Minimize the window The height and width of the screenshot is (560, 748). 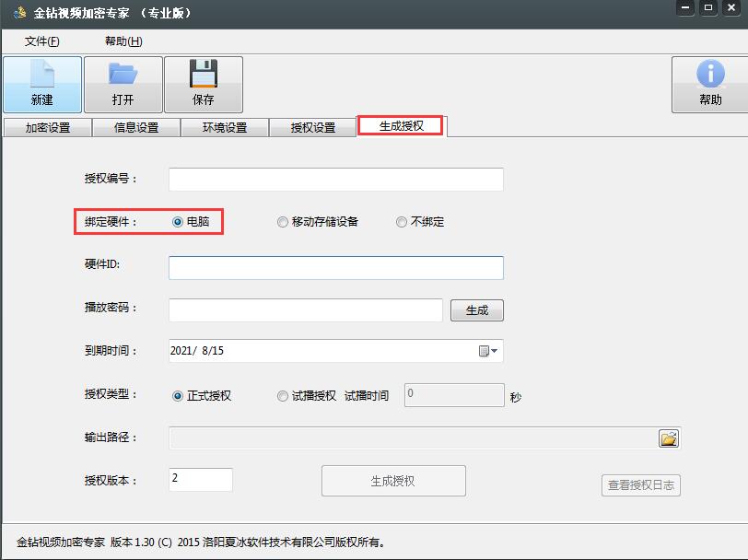[x=685, y=7]
